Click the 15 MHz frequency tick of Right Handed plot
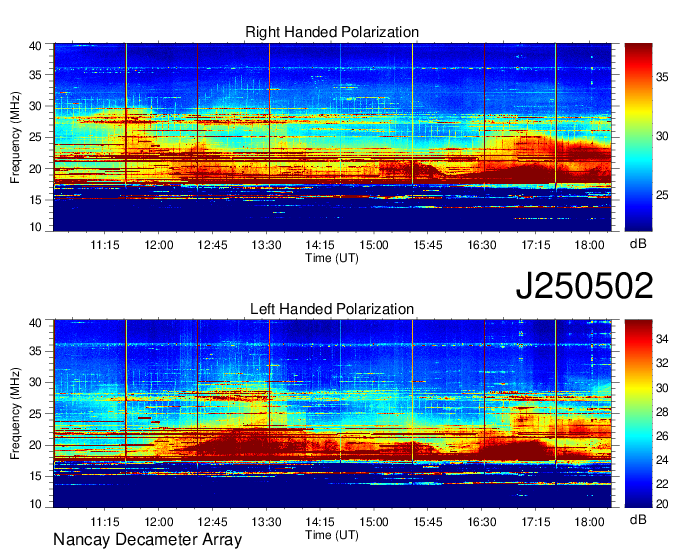Viewport: 680px width, 552px height. (35, 200)
